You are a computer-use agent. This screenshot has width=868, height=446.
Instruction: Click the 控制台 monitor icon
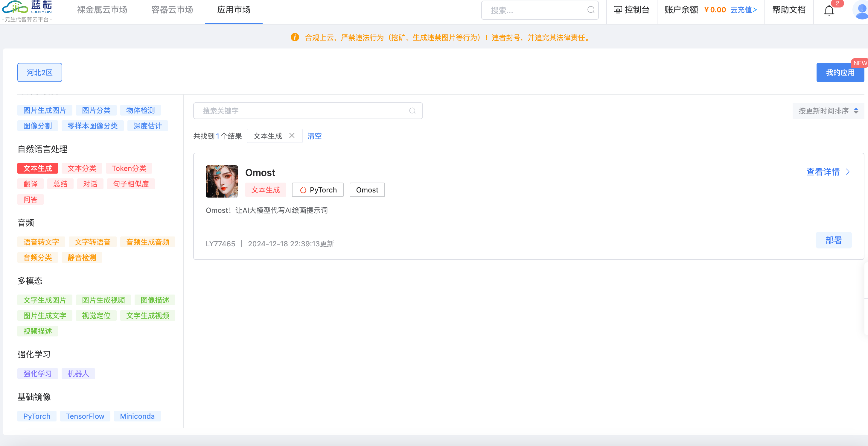point(617,10)
